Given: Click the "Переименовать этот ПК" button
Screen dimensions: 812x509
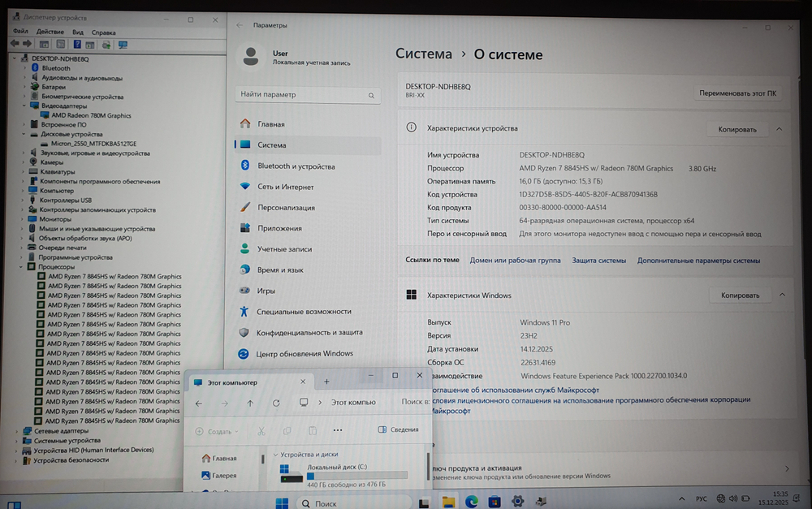Looking at the screenshot, I should click(x=736, y=92).
